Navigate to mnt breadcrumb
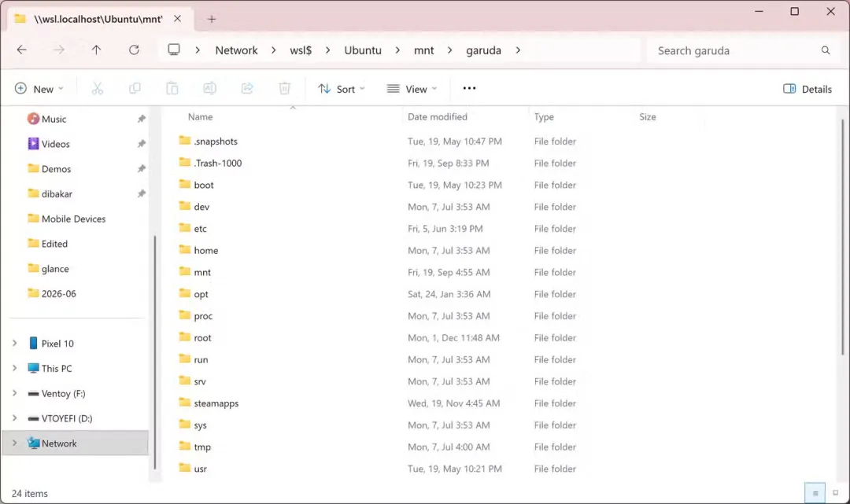 pyautogui.click(x=424, y=50)
